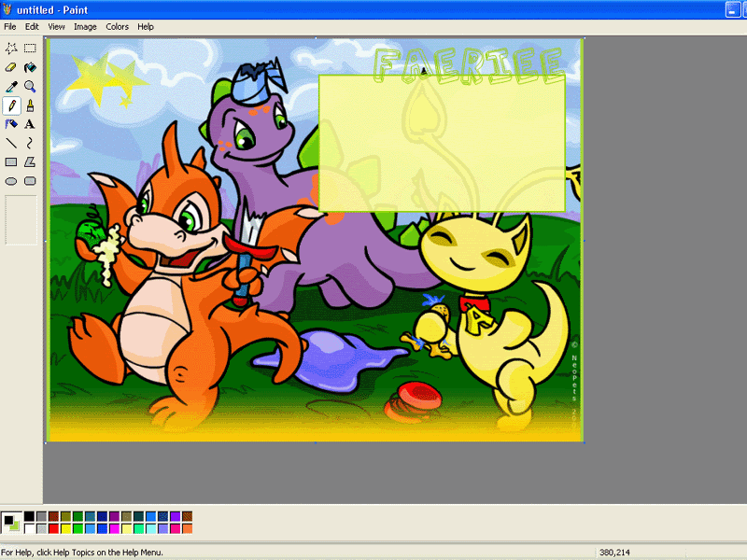Select the rectangular Select tool
The image size is (747, 560).
coord(30,49)
